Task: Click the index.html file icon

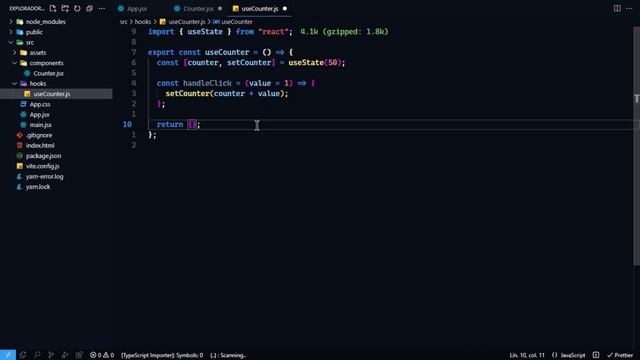Action: [x=20, y=145]
